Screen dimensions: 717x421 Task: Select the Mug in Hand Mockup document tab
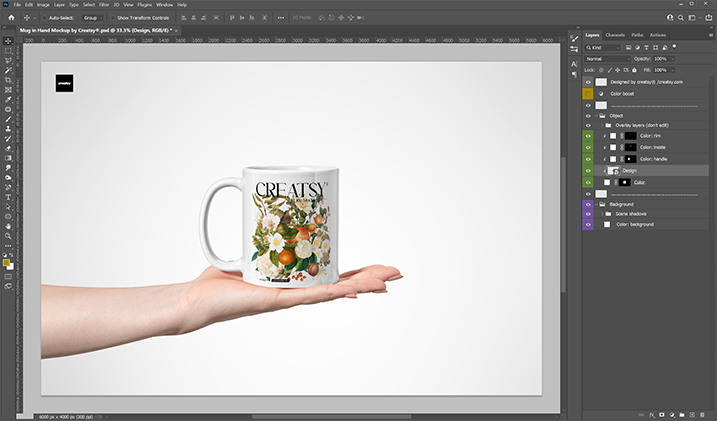(96, 30)
